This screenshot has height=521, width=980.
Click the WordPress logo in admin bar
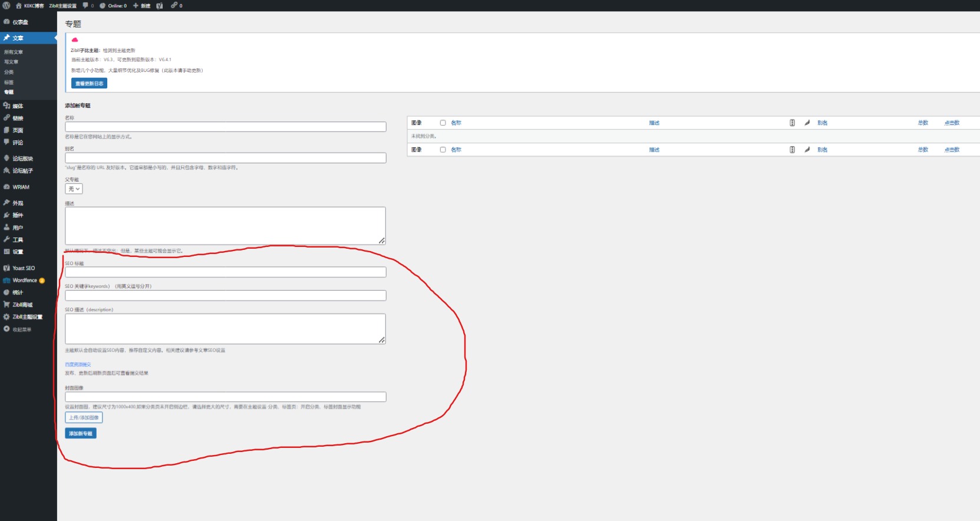point(6,5)
